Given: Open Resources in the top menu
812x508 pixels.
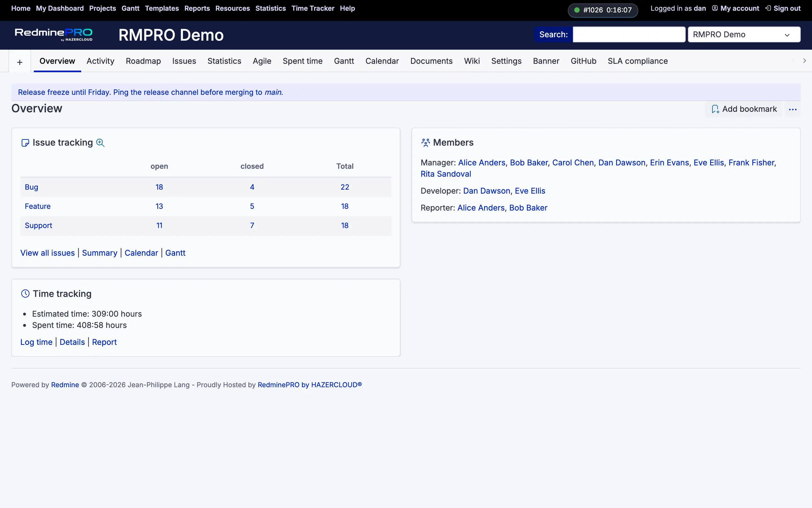Looking at the screenshot, I should (233, 8).
